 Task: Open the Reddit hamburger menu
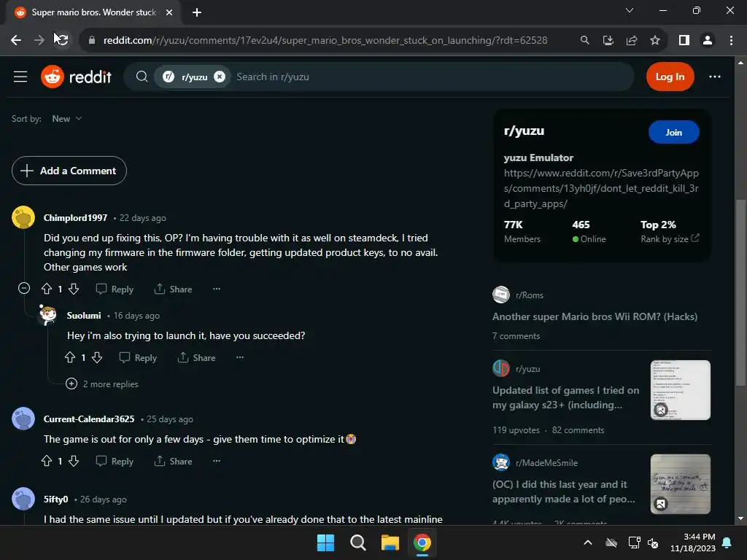(x=20, y=77)
